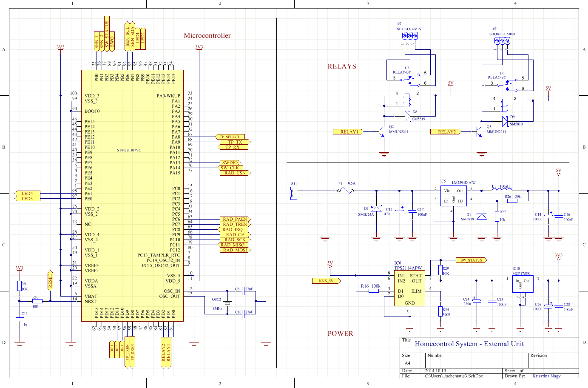588x388 pixels.
Task: Select TVS diode D2 SMBJ24A
Action: (x=376, y=208)
